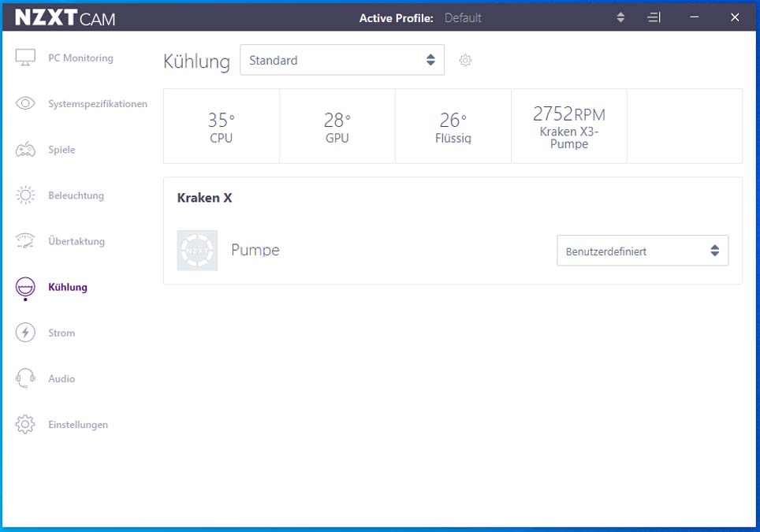Screen dimensions: 760x532
Task: Switch Active Profile using the title bar arrows
Action: coord(620,18)
